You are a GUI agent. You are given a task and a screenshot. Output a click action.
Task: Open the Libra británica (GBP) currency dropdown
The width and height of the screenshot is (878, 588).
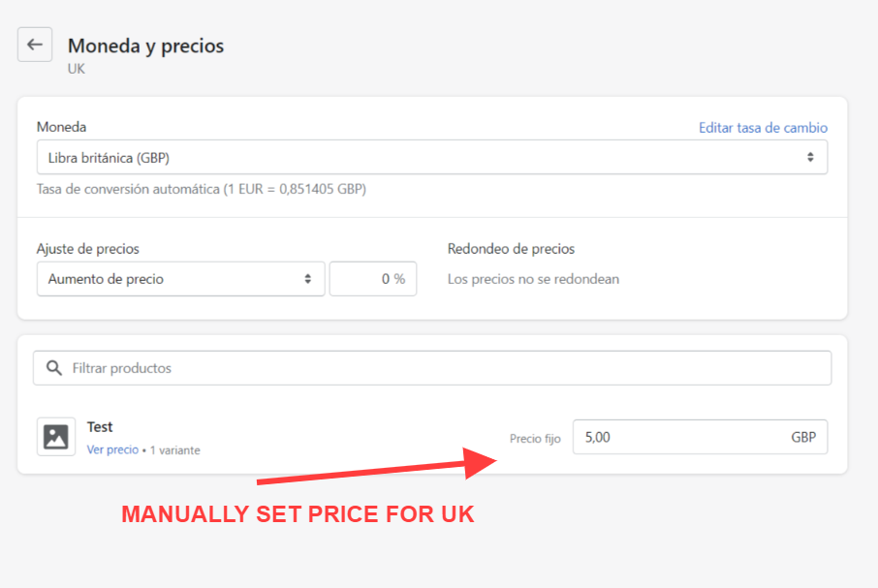(431, 158)
